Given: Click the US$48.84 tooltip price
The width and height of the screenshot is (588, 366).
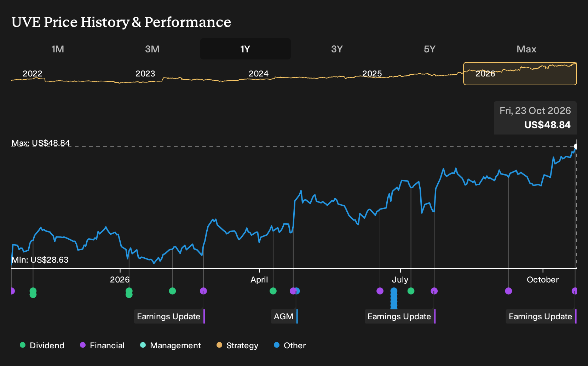Looking at the screenshot, I should coord(548,125).
